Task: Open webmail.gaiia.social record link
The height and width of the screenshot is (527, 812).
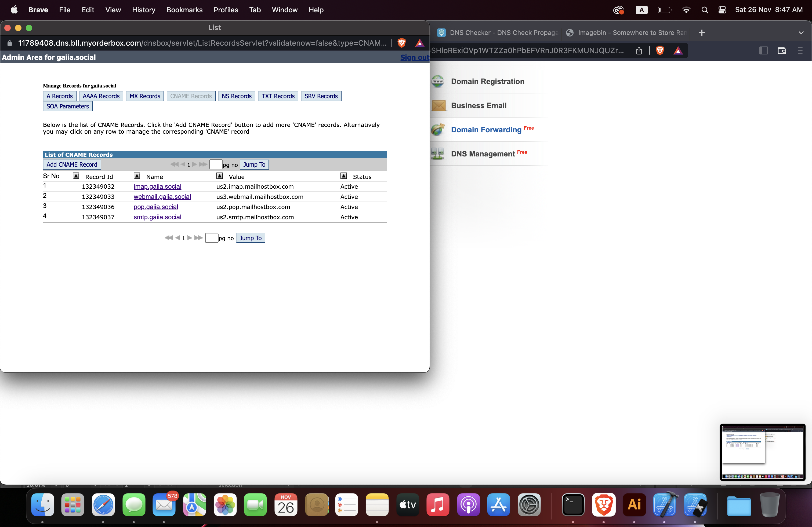Action: point(162,197)
